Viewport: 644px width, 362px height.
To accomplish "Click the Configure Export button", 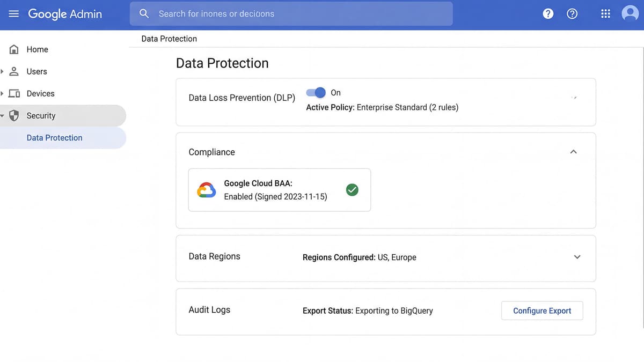I will (x=541, y=311).
